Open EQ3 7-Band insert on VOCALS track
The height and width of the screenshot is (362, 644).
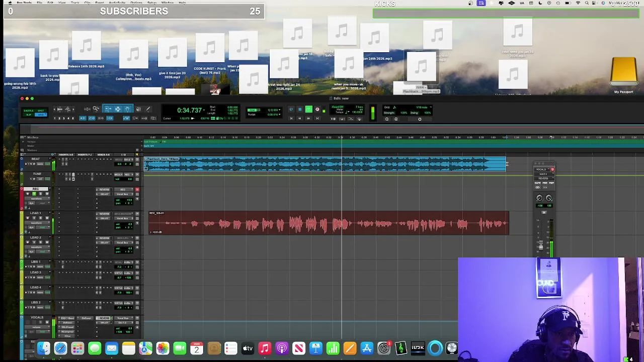coord(67,318)
